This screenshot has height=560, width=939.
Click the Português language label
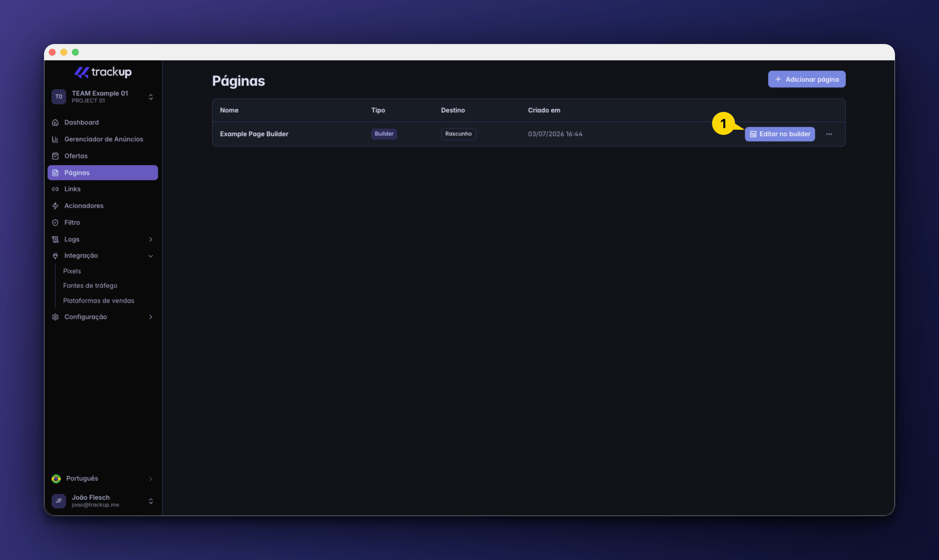click(82, 478)
